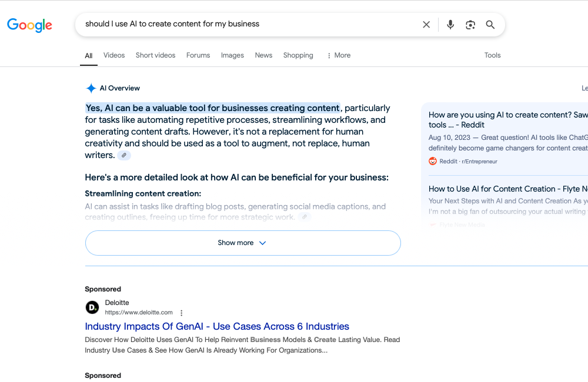The height and width of the screenshot is (382, 588).
Task: Click the 'AI Overview' label
Action: click(x=119, y=89)
